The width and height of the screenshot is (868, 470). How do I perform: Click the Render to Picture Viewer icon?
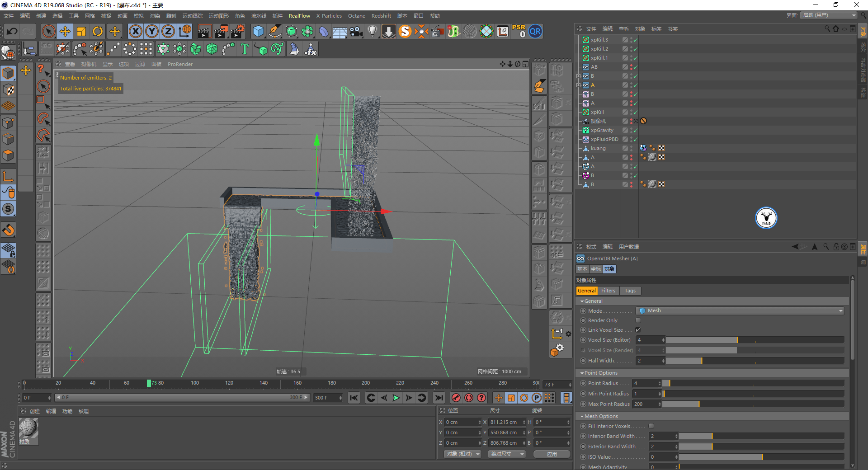tap(221, 32)
